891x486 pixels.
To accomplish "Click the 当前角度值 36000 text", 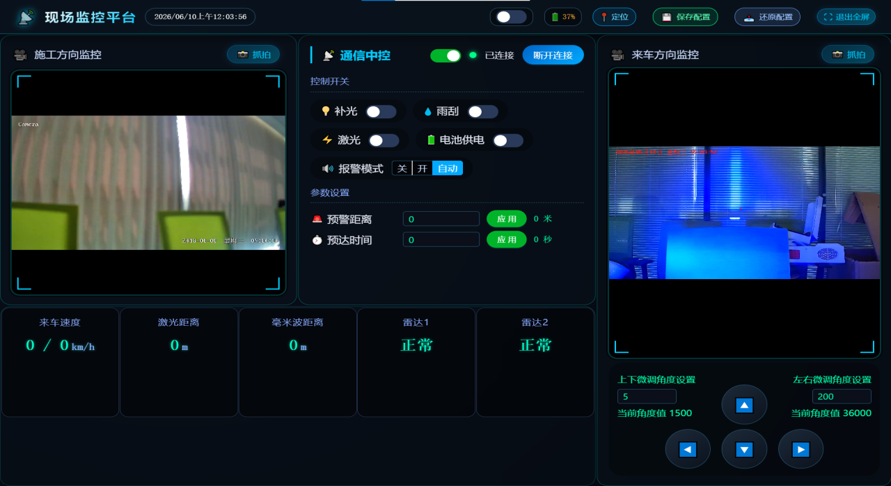I will [831, 413].
